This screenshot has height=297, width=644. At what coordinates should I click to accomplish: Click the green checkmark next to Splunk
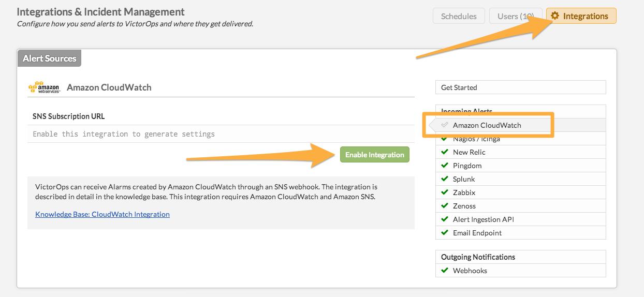pos(444,179)
